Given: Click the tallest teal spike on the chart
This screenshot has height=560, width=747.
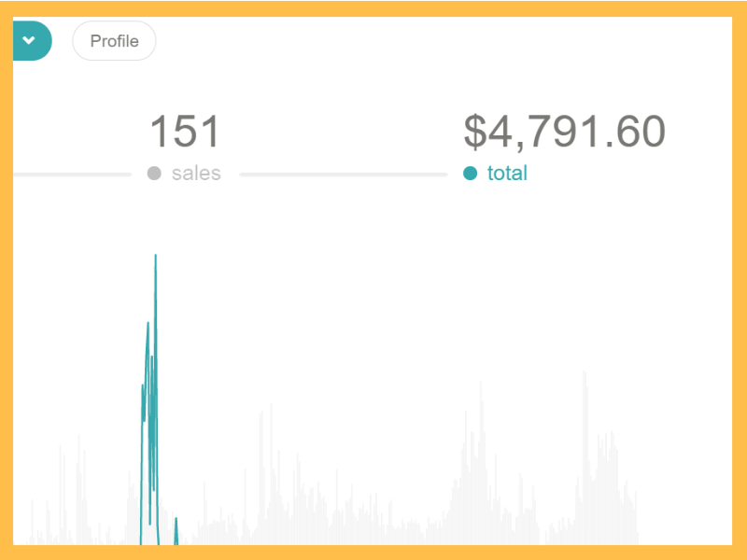Looking at the screenshot, I should click(x=154, y=271).
